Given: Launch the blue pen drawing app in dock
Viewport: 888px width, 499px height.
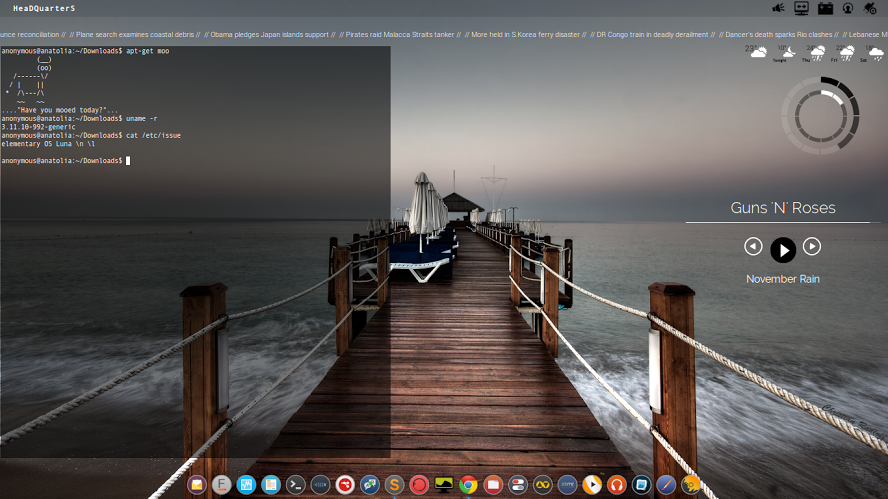Looking at the screenshot, I should point(666,485).
